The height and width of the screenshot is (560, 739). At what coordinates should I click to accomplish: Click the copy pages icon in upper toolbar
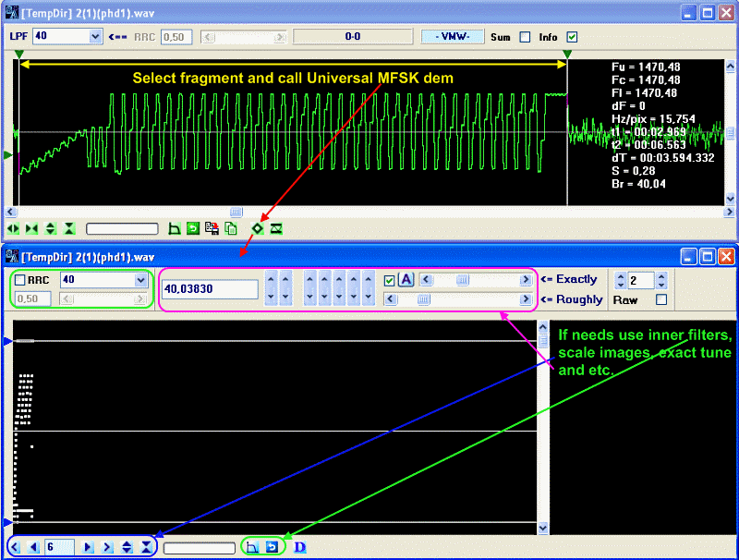(x=231, y=228)
